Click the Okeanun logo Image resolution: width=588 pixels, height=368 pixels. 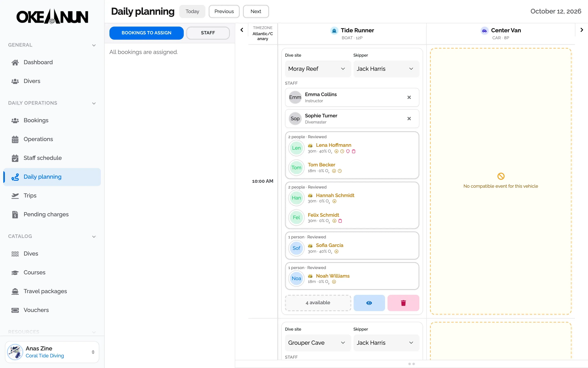click(x=52, y=16)
